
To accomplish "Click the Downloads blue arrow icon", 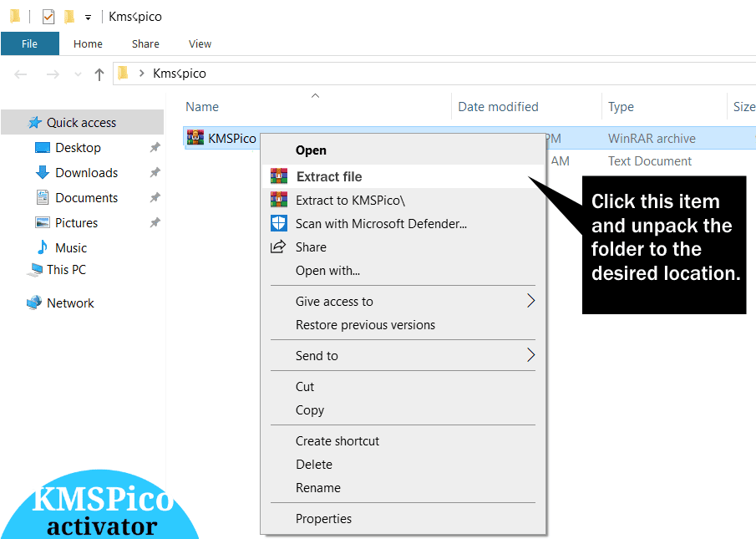I will click(x=43, y=172).
